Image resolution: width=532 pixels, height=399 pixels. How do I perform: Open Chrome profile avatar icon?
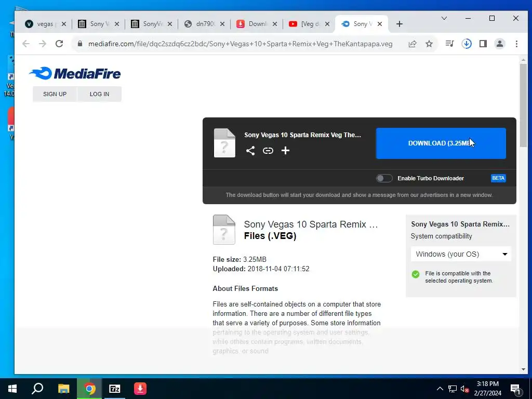click(500, 44)
